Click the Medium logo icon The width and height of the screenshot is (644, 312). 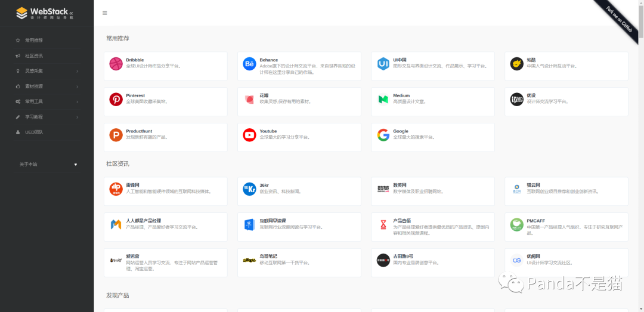(383, 100)
